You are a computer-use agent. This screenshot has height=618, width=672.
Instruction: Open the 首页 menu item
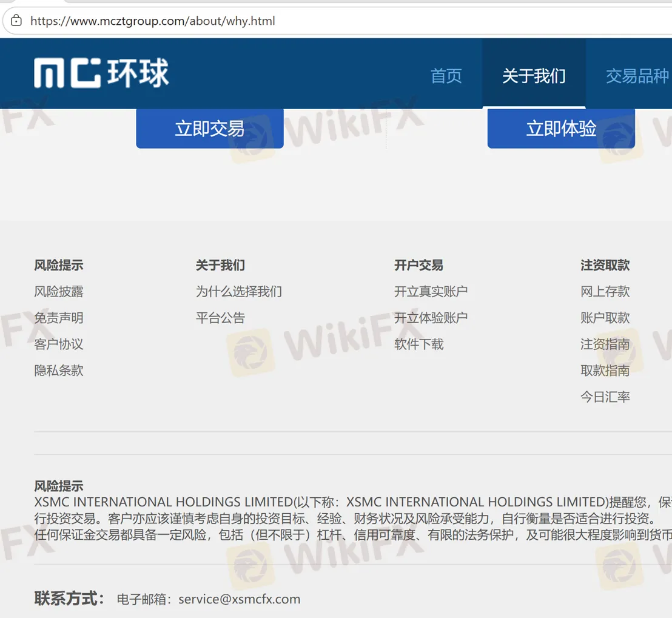point(446,76)
